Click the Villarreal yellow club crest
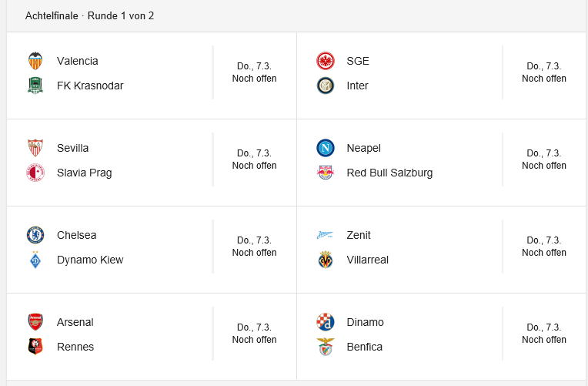Screen dimensions: 588x386 (x=326, y=260)
